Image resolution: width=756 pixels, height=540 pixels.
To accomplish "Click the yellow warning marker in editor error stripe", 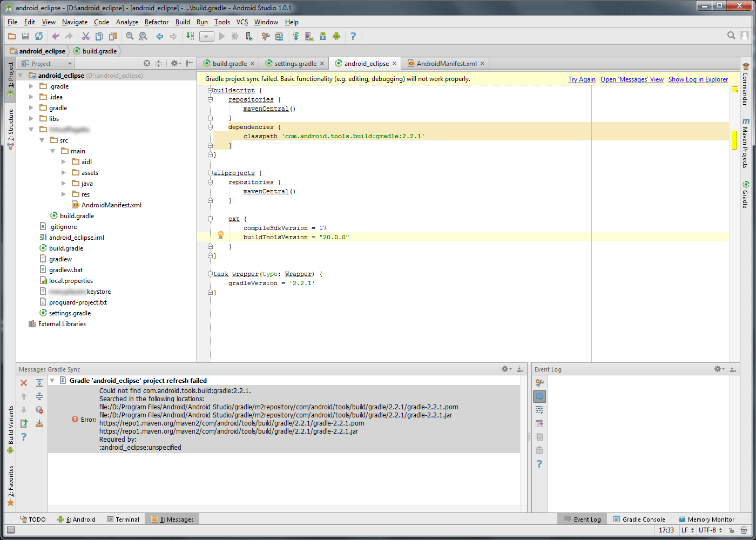I will (734, 140).
